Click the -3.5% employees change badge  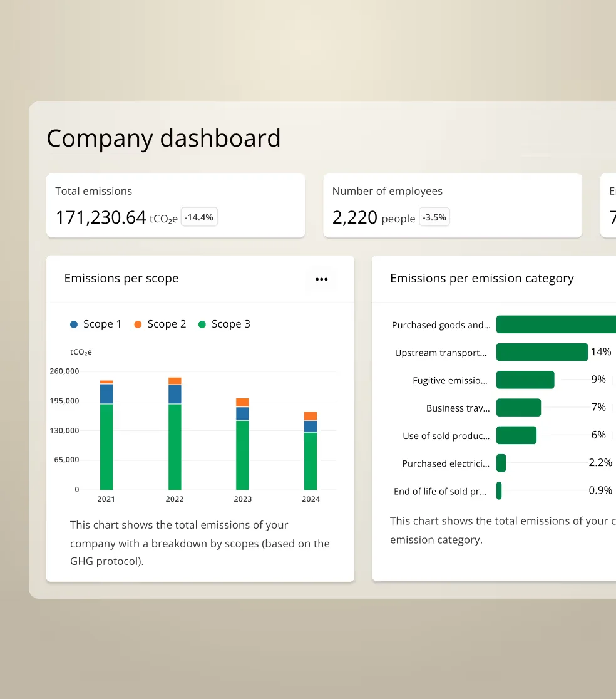[x=434, y=217]
